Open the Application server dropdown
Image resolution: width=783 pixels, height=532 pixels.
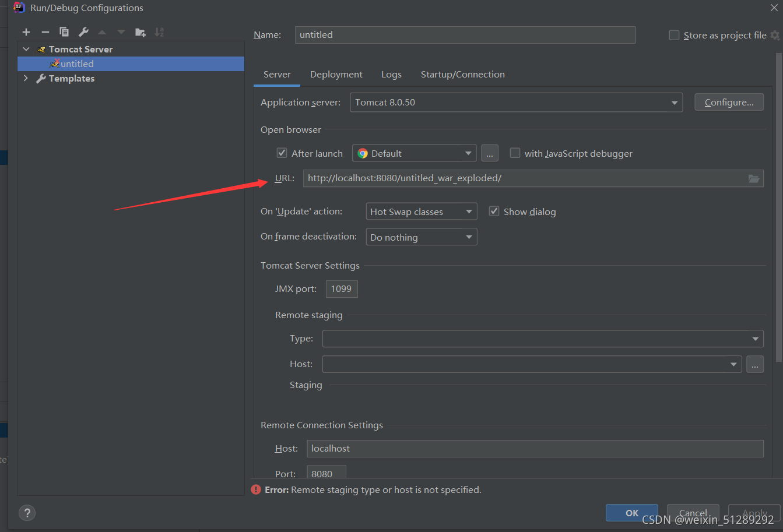516,103
